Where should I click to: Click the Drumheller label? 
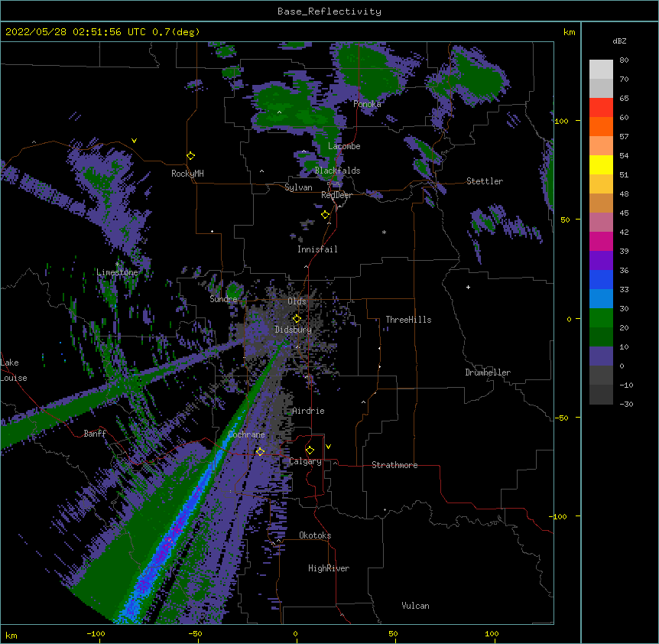click(x=488, y=372)
